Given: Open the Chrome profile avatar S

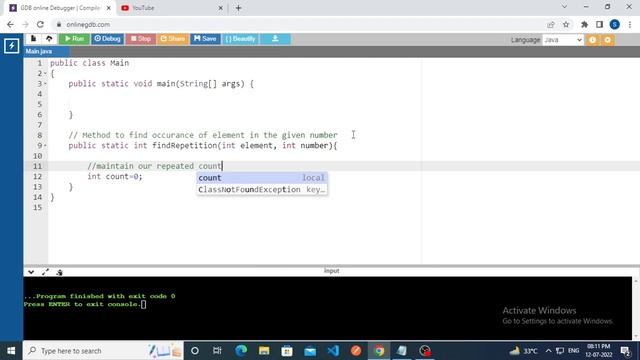Looking at the screenshot, I should point(615,24).
